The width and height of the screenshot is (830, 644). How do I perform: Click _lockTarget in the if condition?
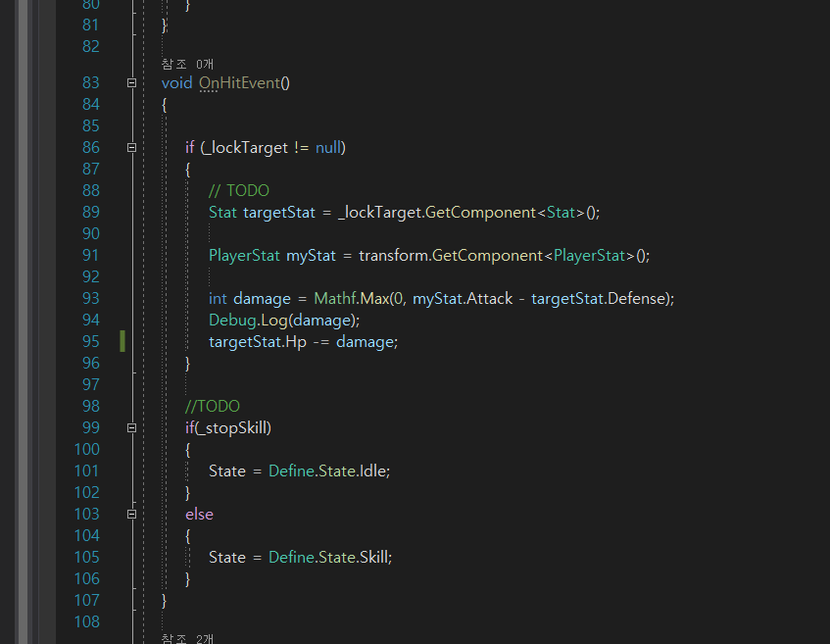[x=246, y=148]
